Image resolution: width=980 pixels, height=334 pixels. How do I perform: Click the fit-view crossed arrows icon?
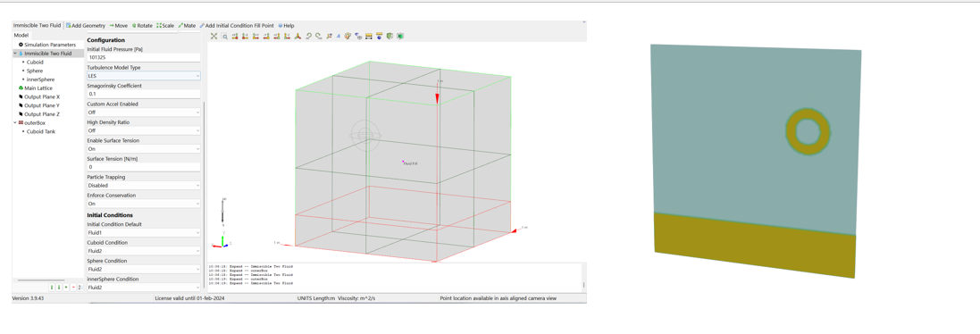pos(214,37)
